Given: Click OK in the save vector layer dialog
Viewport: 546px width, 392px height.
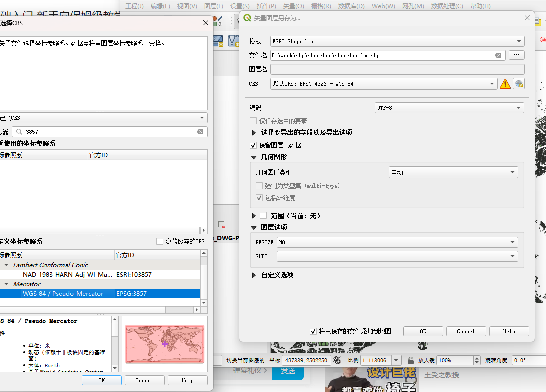Looking at the screenshot, I should pos(423,331).
